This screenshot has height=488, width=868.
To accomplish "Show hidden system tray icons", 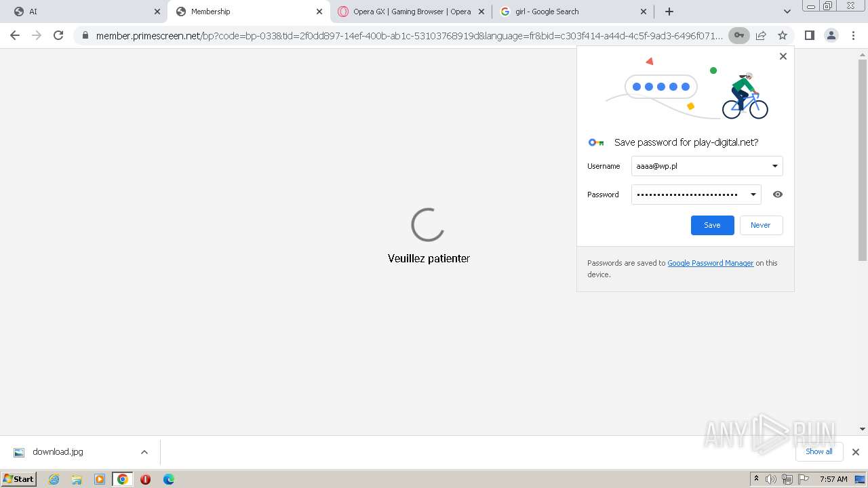I will [x=756, y=479].
